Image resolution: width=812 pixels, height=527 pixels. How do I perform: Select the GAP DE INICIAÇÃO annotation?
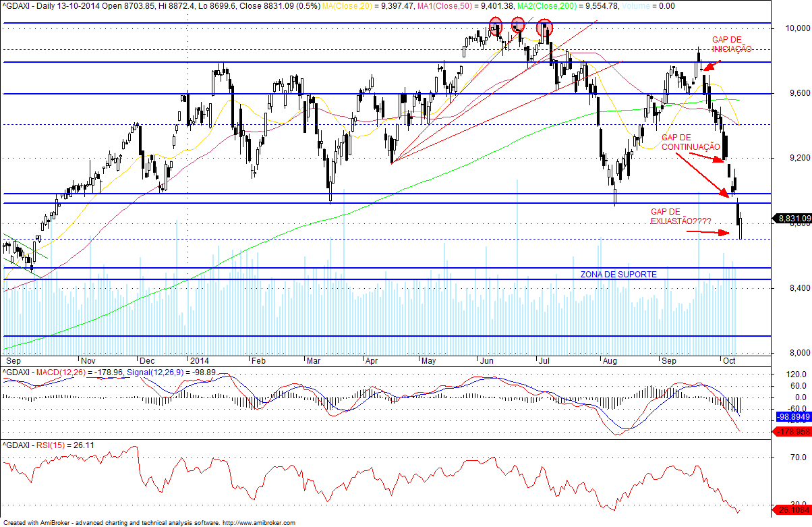coord(731,44)
